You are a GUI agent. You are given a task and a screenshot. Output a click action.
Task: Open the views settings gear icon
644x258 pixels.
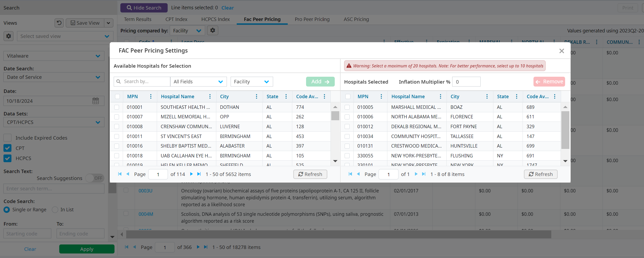[x=9, y=36]
